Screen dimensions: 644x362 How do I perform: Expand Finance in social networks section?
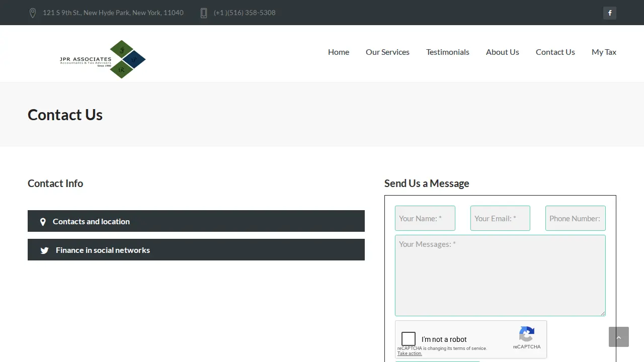[x=196, y=250]
